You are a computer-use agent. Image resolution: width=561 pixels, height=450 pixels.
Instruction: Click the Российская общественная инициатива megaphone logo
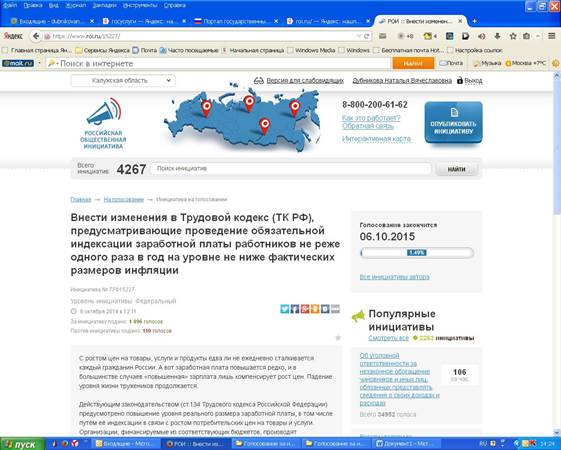click(103, 123)
